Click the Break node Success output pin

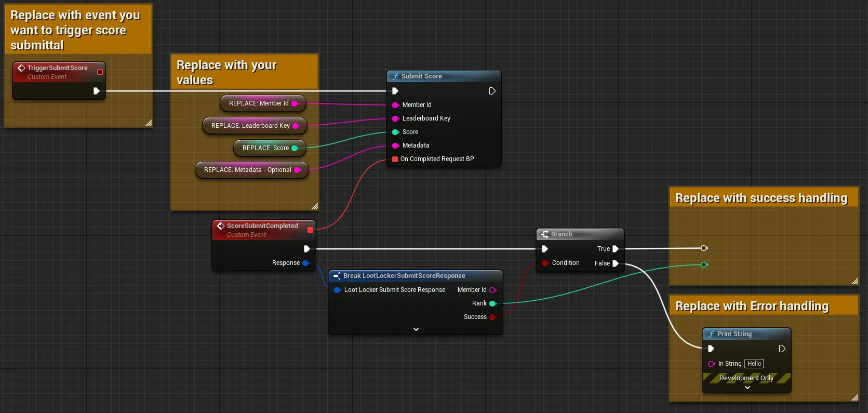[x=493, y=317]
